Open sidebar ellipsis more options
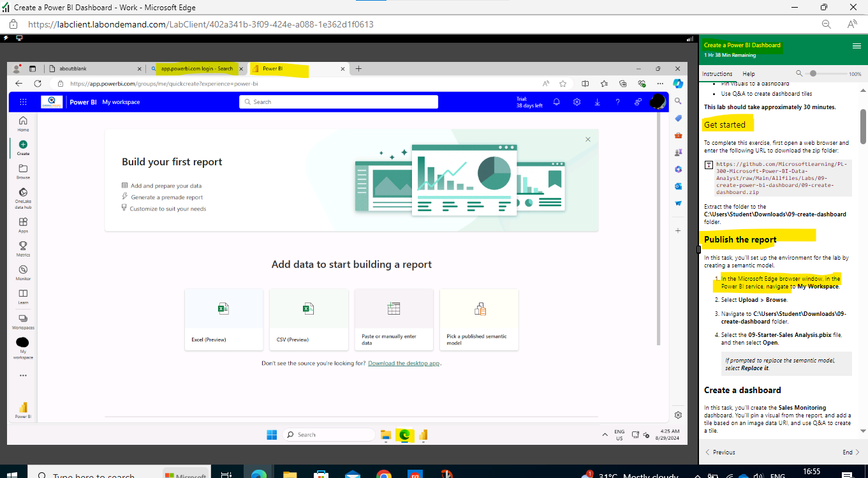 23,375
